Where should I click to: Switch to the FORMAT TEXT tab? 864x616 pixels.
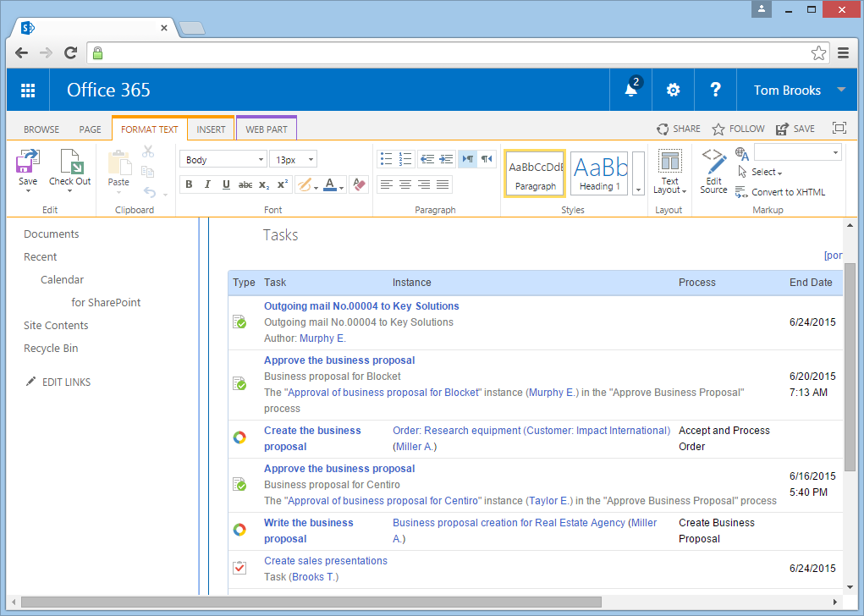pyautogui.click(x=149, y=129)
